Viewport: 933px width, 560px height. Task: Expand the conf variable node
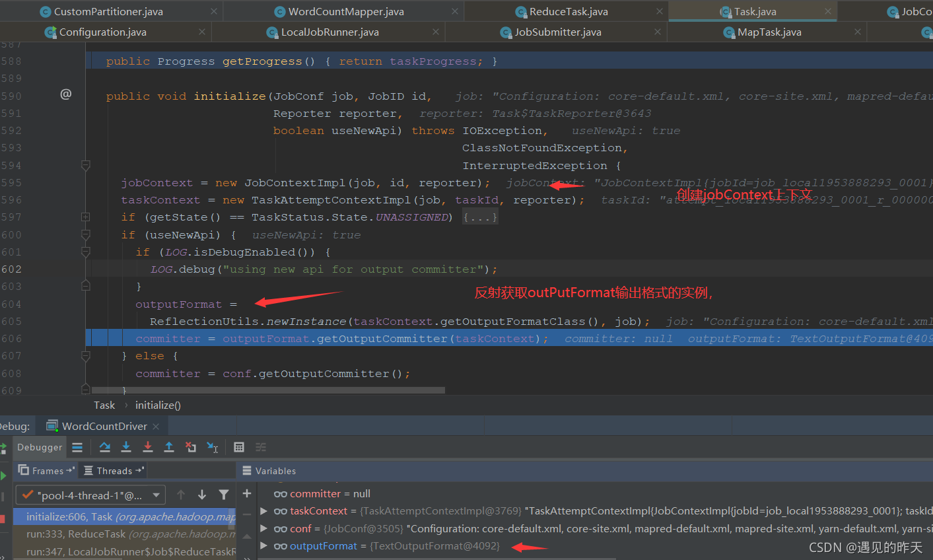[264, 528]
